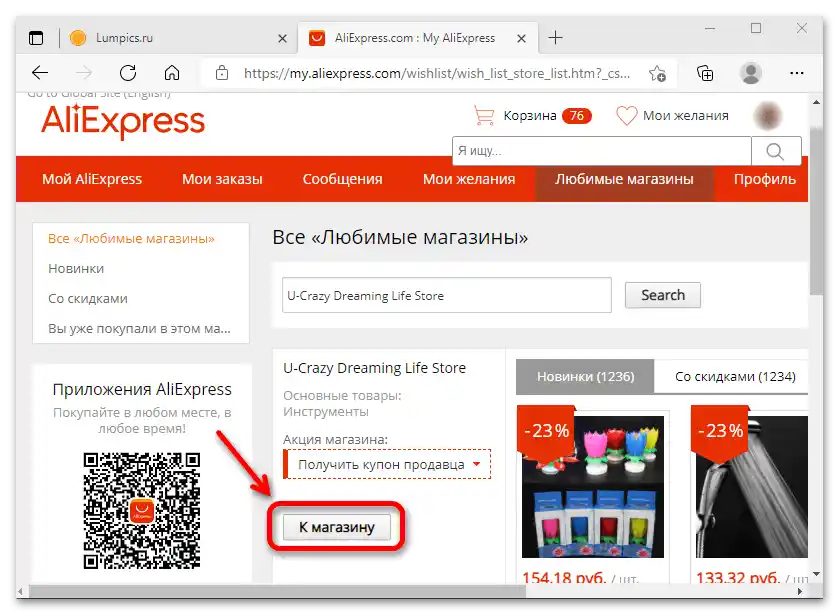Go to AliExpress logo homepage
This screenshot has width=839, height=615.
pyautogui.click(x=123, y=121)
